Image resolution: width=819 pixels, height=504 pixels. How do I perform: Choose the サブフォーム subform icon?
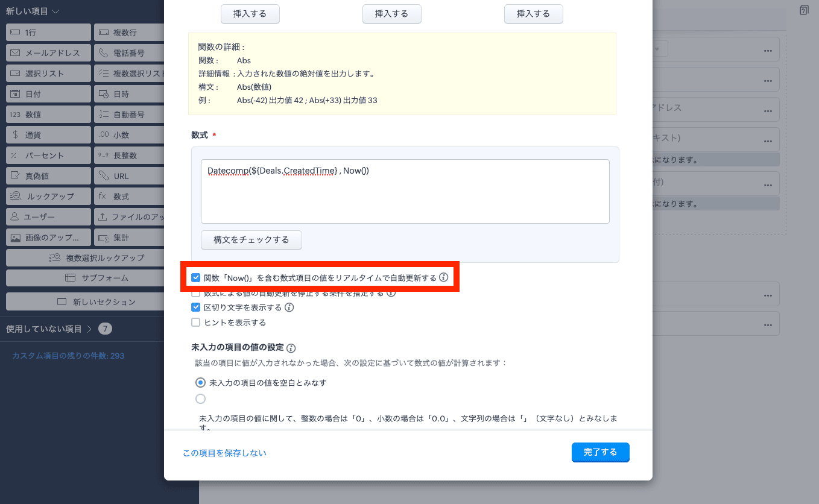(x=70, y=278)
